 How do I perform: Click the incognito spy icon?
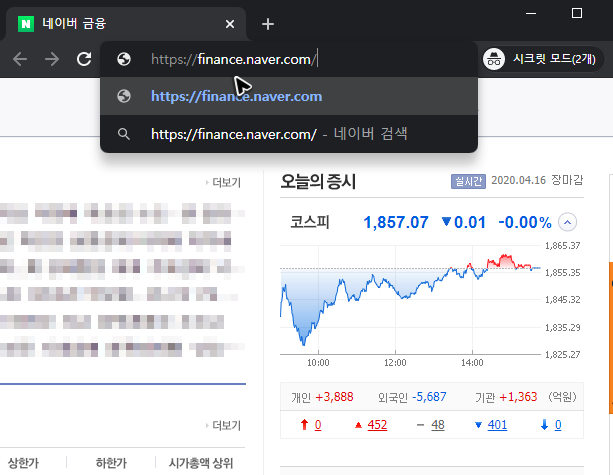494,59
